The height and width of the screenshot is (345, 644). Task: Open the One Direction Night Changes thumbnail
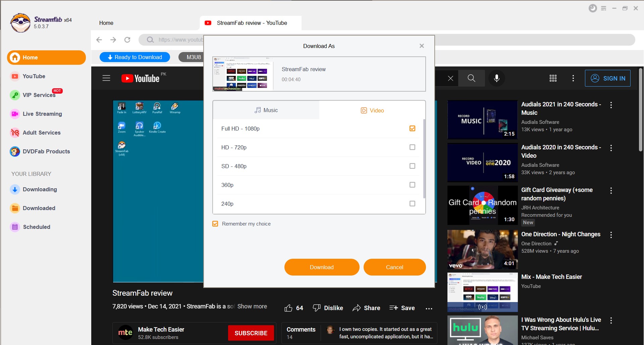(x=482, y=249)
